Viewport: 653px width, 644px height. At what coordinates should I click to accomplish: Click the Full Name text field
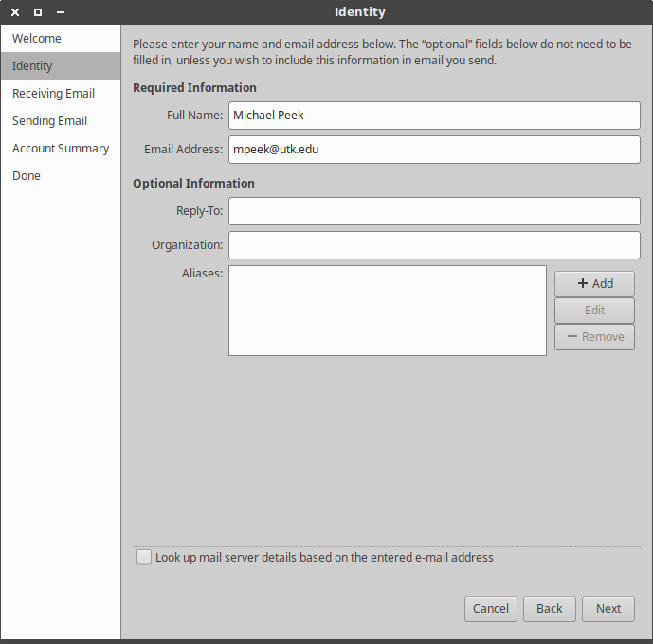pyautogui.click(x=434, y=116)
